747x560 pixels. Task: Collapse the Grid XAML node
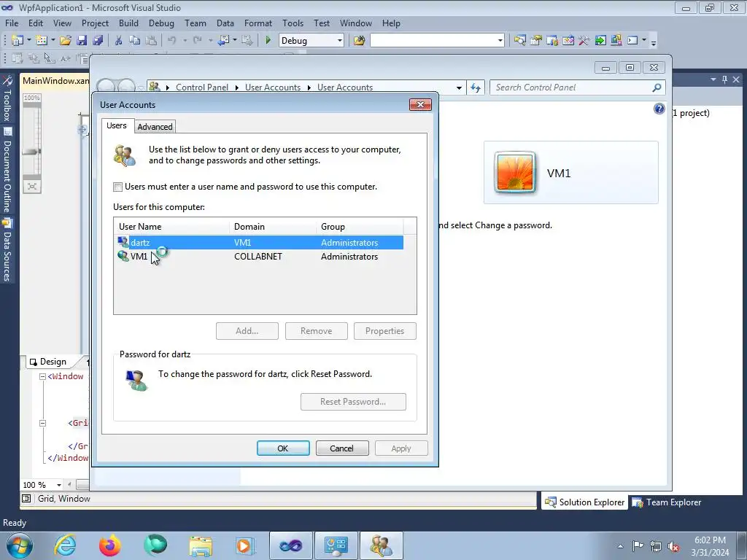42,423
